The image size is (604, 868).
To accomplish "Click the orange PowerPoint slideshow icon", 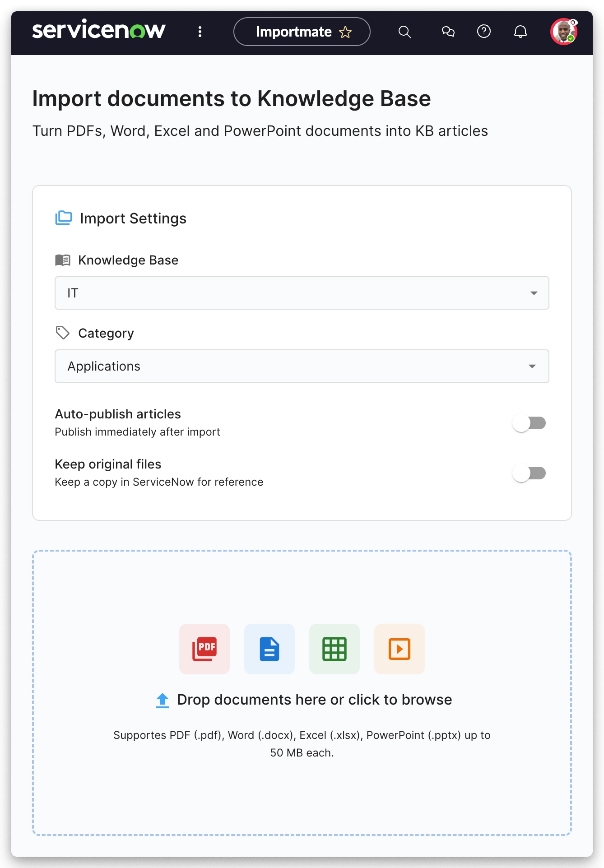I will pos(400,649).
